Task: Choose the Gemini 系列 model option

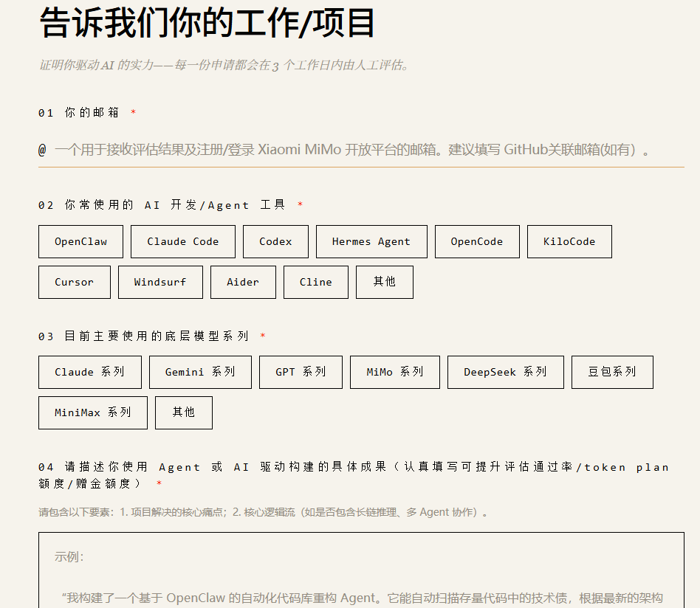Action: coord(200,373)
